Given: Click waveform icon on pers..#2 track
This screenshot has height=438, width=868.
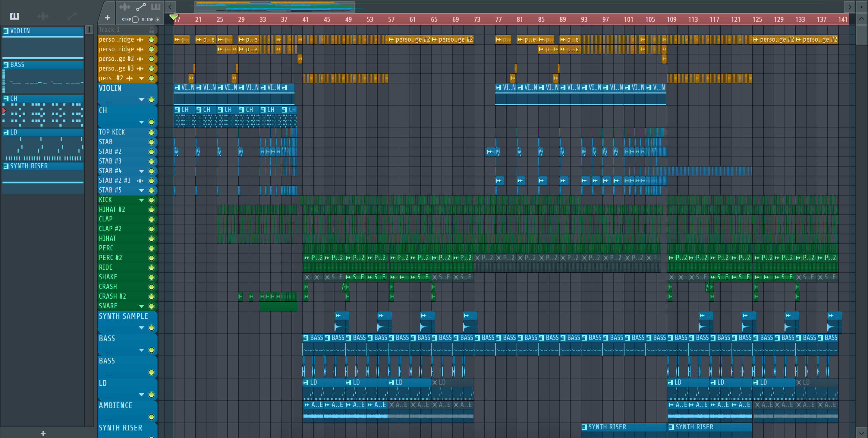Looking at the screenshot, I should coord(129,78).
